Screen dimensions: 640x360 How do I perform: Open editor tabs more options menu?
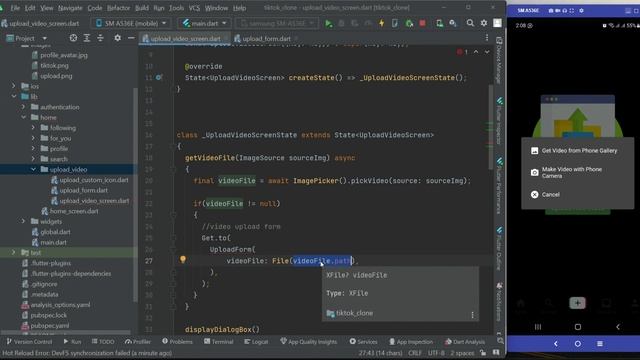[x=487, y=38]
